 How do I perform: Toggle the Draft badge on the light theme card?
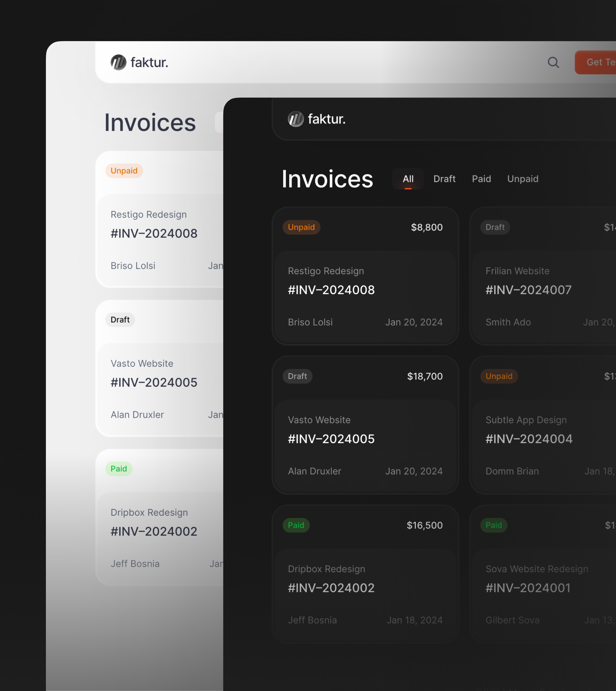[x=120, y=320]
